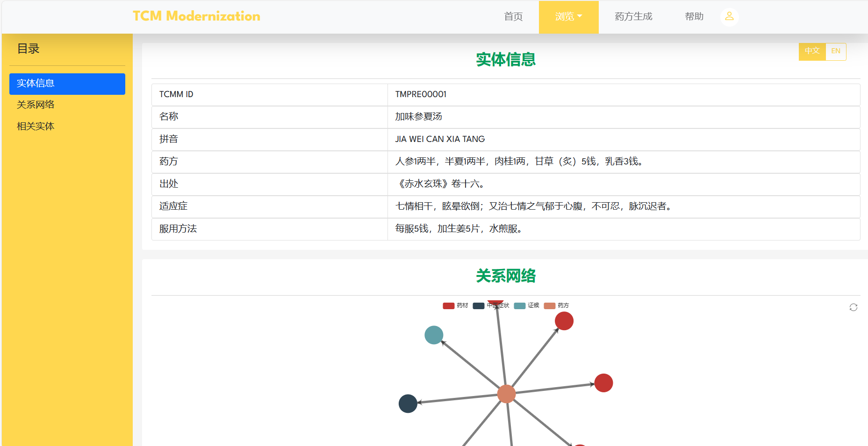Click the orange 药方 legend swatch
Viewport: 868px width, 446px height.
[x=550, y=306]
